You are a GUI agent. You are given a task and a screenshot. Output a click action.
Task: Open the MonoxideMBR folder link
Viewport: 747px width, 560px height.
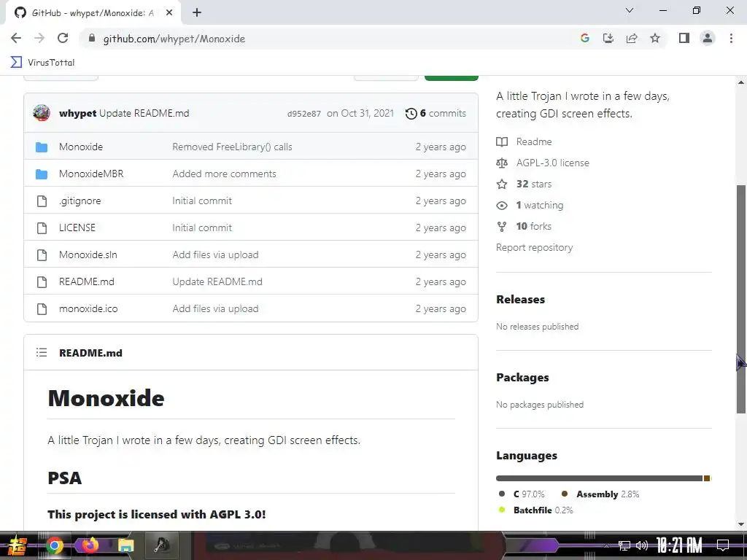coord(91,174)
